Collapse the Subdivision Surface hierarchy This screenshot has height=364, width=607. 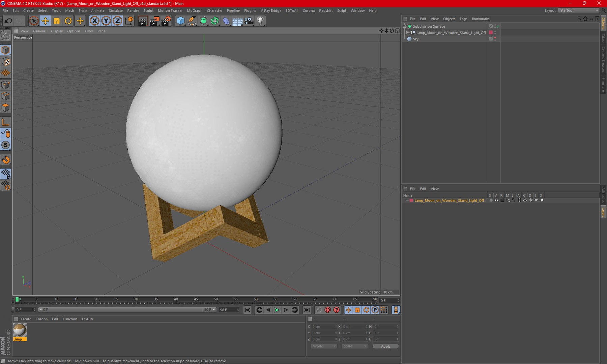click(x=404, y=26)
